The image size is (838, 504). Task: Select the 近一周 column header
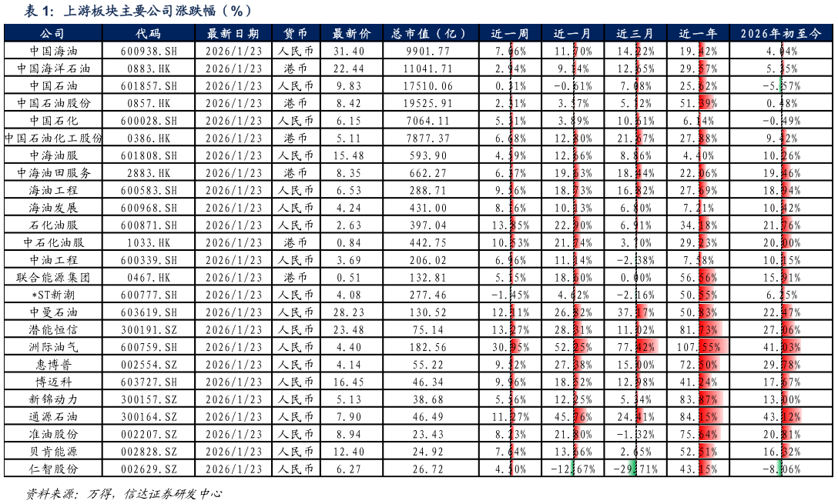510,32
